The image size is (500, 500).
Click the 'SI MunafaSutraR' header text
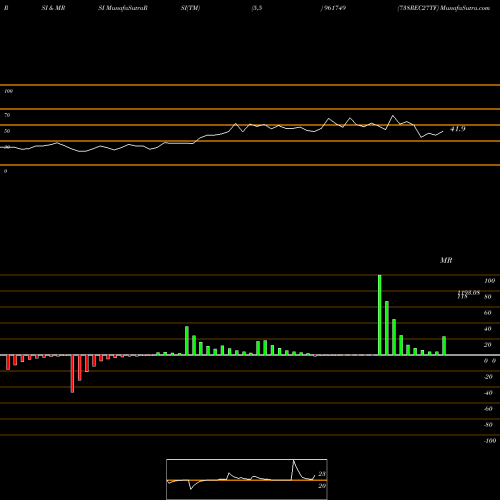[x=123, y=8]
